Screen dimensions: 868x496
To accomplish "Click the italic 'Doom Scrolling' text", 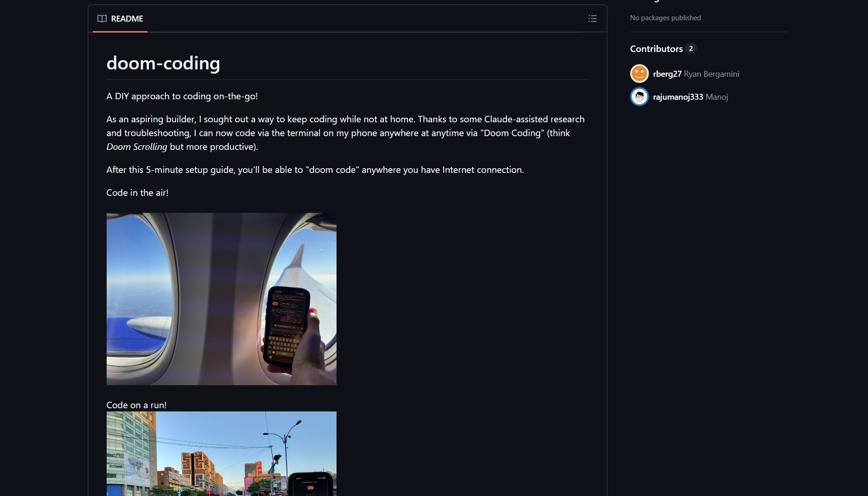I will click(137, 147).
